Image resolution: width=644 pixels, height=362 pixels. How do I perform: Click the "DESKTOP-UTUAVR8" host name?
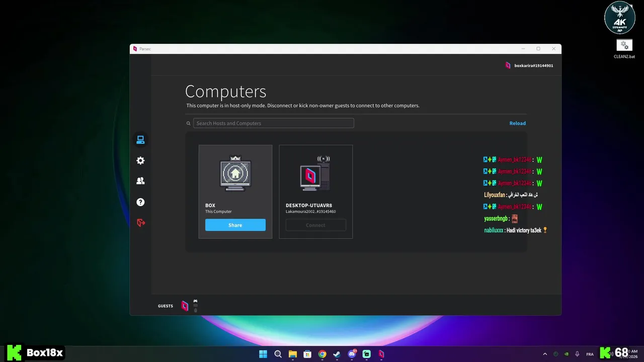point(309,205)
